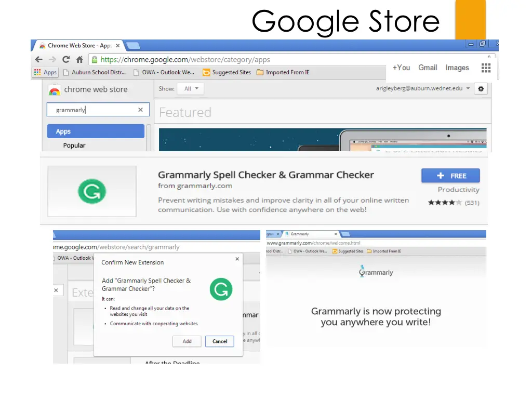Close the Confirm New Extension dialog
Viewport: 532px width, 399px height.
[237, 259]
